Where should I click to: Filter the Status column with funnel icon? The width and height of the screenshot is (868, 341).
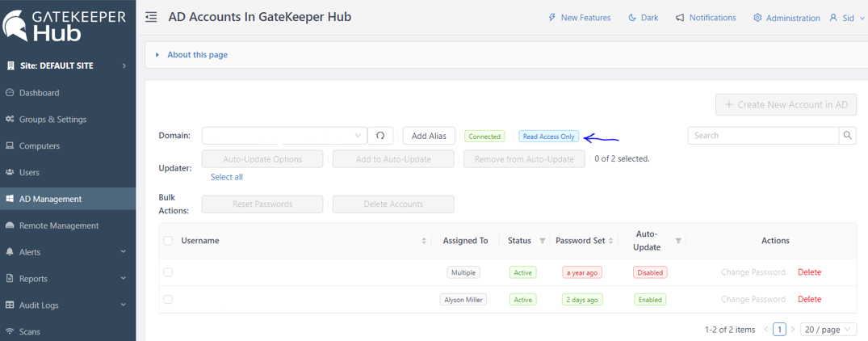point(543,241)
